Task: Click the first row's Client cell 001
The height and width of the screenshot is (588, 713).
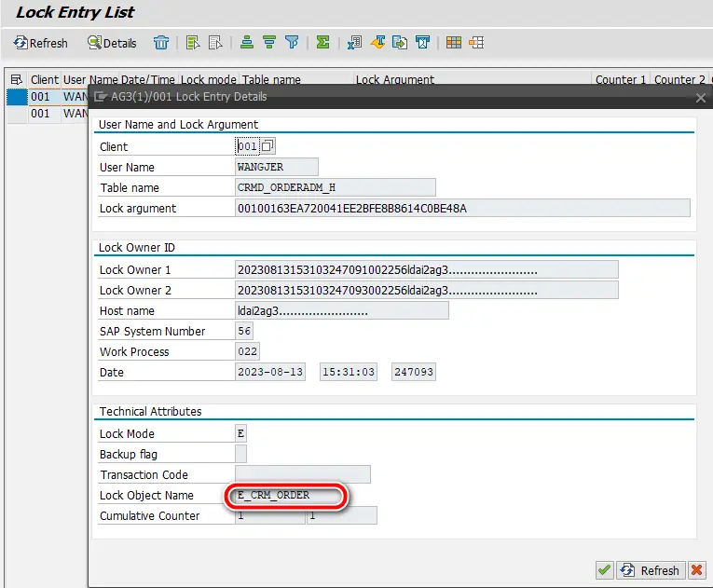Action: (x=44, y=97)
